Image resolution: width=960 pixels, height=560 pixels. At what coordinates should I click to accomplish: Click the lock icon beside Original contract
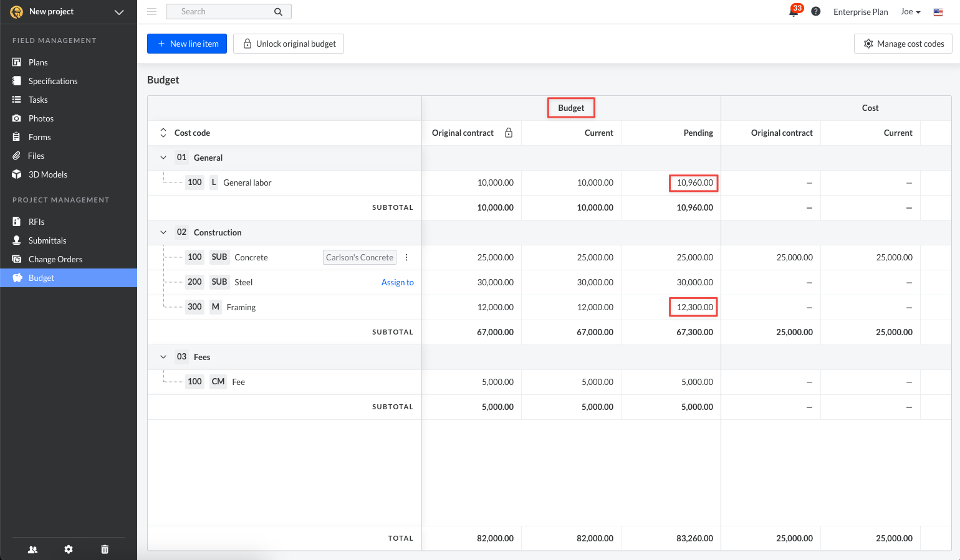click(x=509, y=133)
